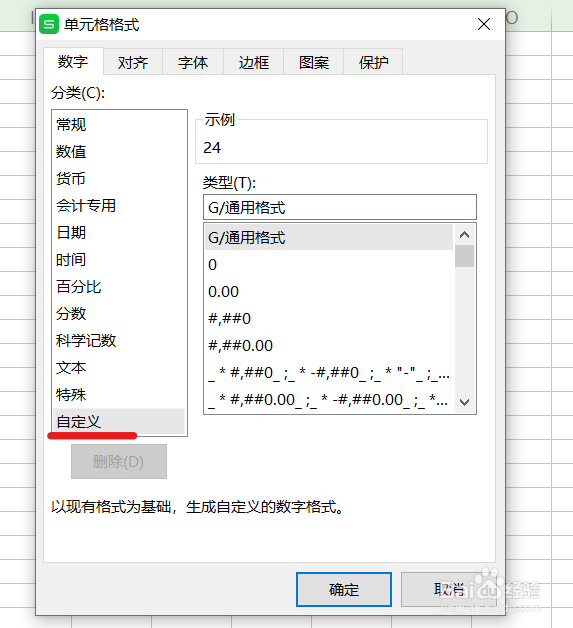This screenshot has height=628, width=573.
Task: Open the 字体 tab
Action: tap(193, 62)
